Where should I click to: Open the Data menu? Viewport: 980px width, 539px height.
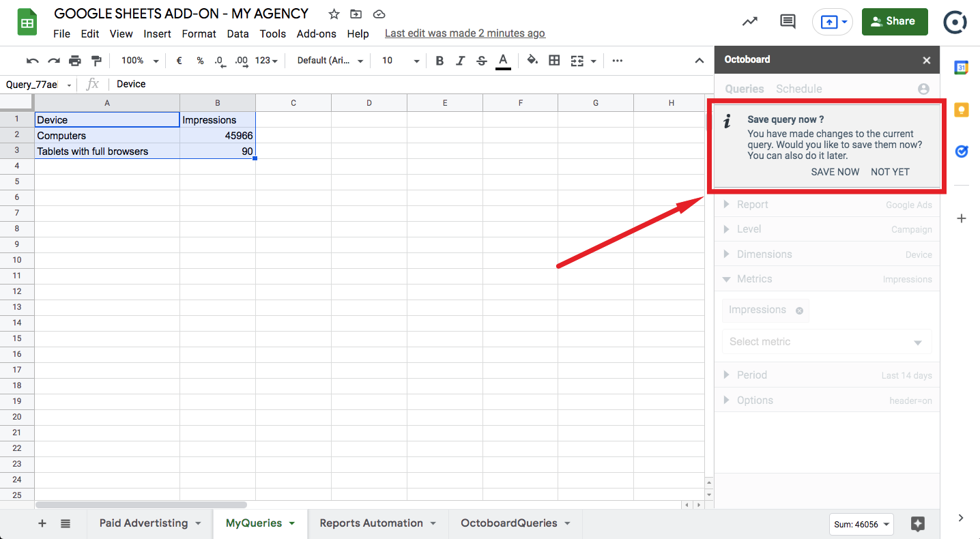(x=237, y=33)
